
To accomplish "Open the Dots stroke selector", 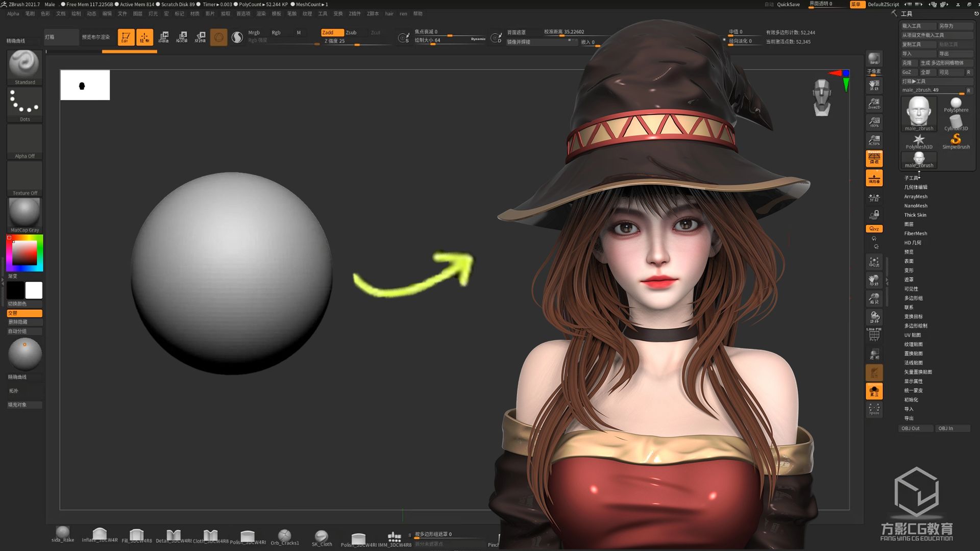I will (x=24, y=104).
